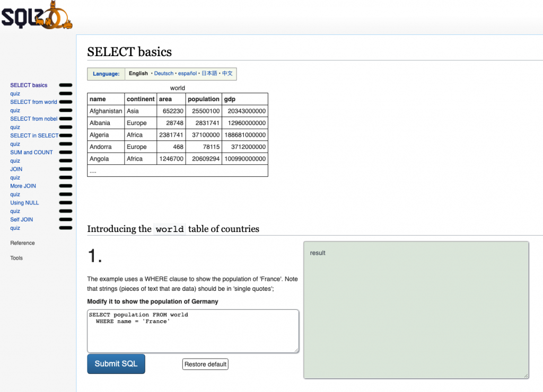Switch language to 日本語
Screen dimensions: 543x392
(209, 74)
